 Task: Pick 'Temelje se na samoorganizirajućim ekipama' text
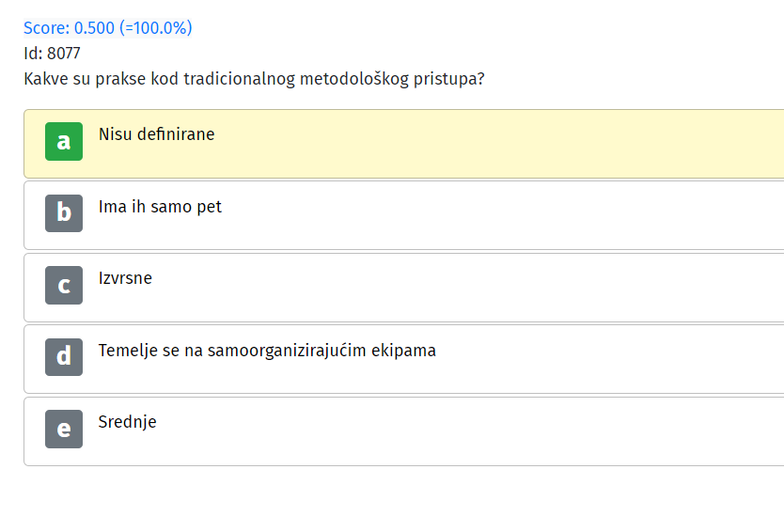click(267, 351)
